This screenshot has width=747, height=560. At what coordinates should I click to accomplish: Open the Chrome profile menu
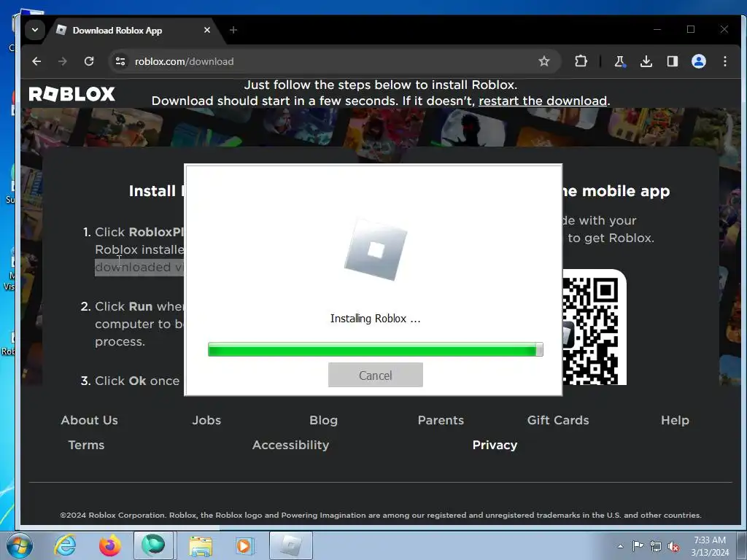(698, 61)
